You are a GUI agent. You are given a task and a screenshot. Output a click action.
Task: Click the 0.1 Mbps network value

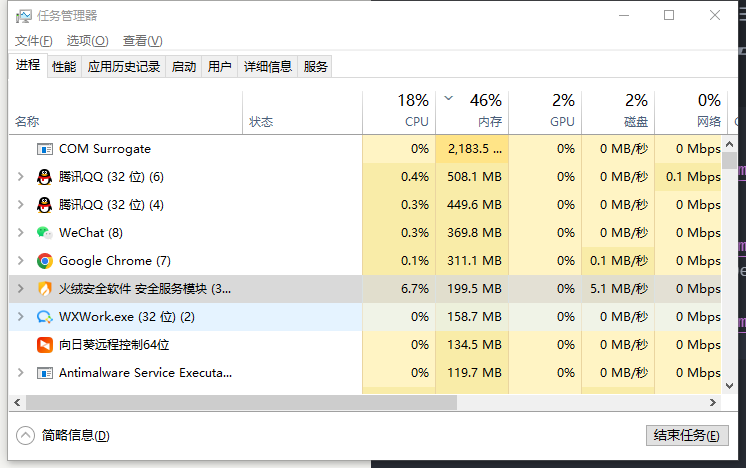[693, 177]
